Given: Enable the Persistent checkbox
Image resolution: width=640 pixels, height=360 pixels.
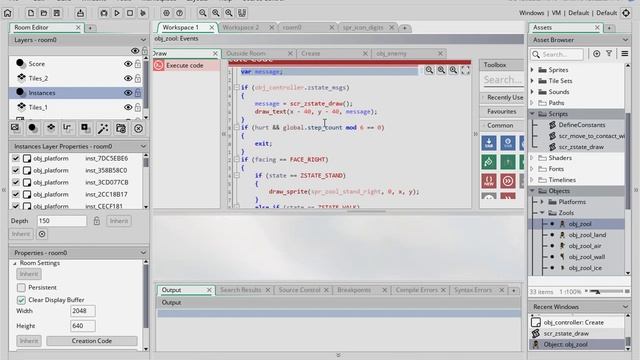Looking at the screenshot, I should 21,287.
